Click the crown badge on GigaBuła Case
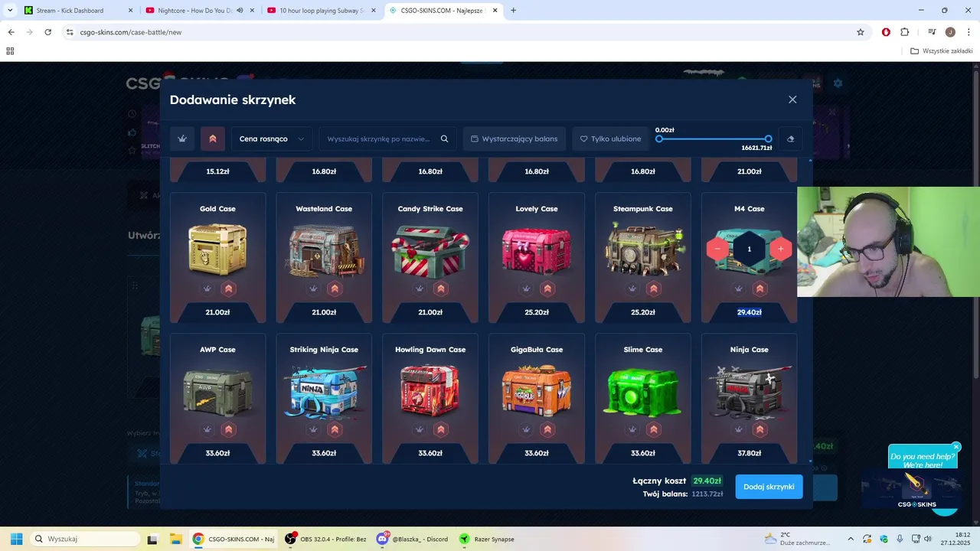 526,429
